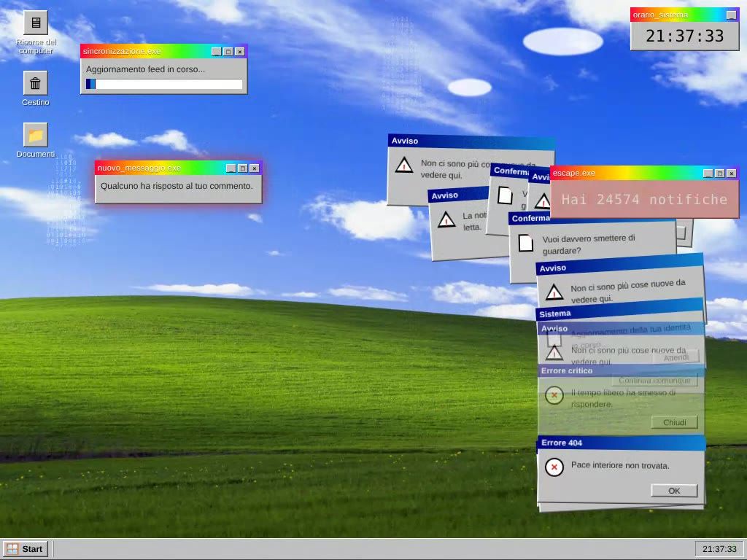The width and height of the screenshot is (747, 560).
Task: Click the faded Continua comunque button
Action: point(654,381)
